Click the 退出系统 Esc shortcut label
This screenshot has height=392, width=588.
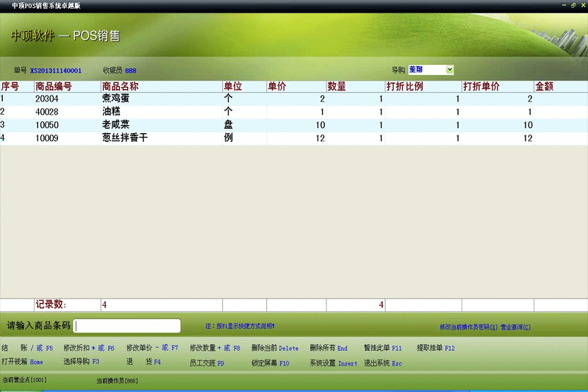382,363
